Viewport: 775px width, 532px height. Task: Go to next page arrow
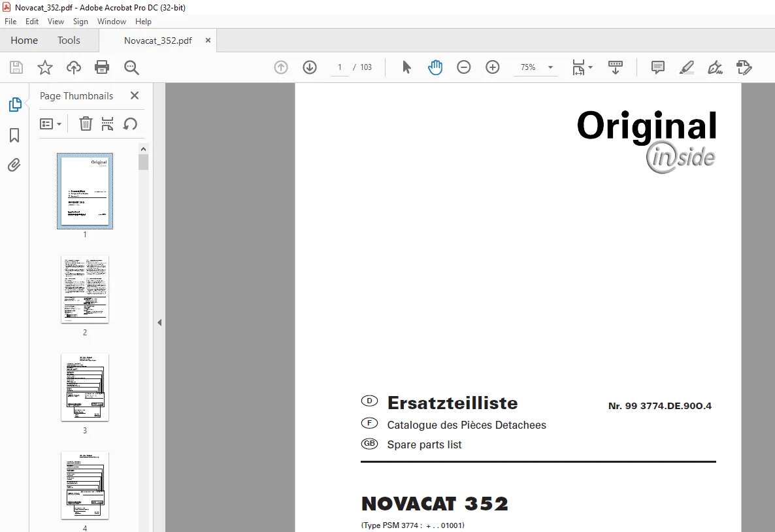pos(310,67)
